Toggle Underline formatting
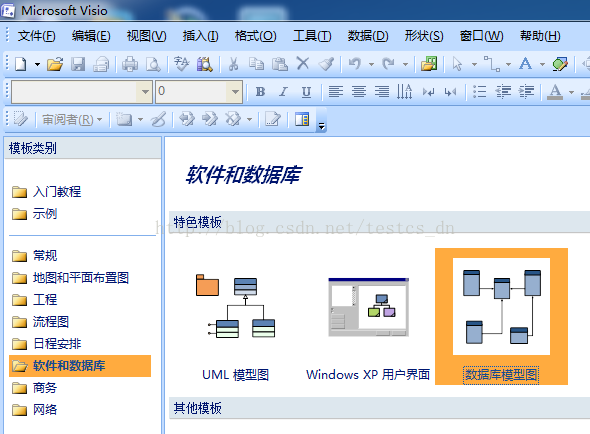590x434 pixels. (x=306, y=92)
